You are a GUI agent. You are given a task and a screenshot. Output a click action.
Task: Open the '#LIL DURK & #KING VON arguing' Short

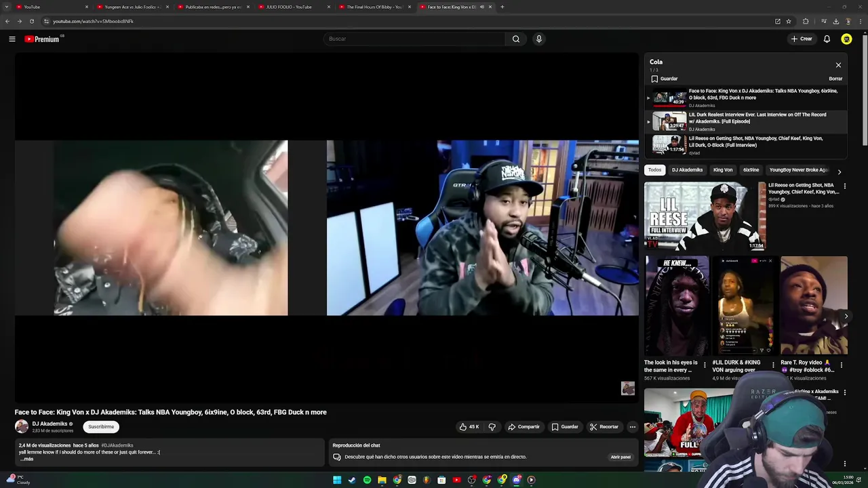(x=745, y=305)
